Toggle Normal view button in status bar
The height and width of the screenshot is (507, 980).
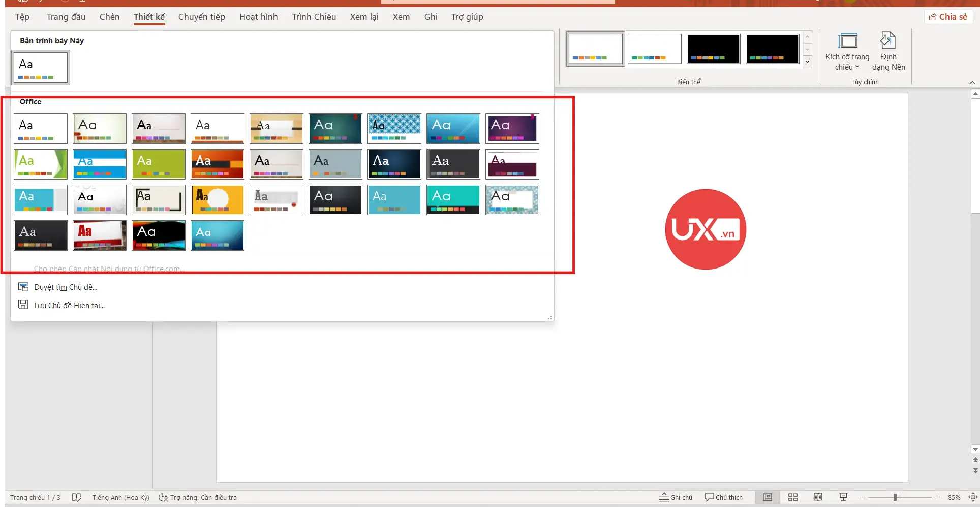[x=767, y=497]
